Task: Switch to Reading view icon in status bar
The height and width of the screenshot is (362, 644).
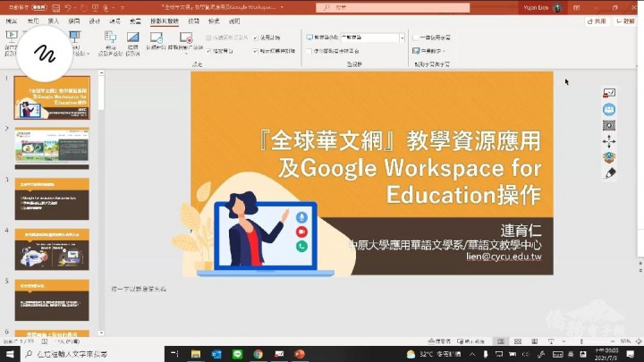Action: 534,341
